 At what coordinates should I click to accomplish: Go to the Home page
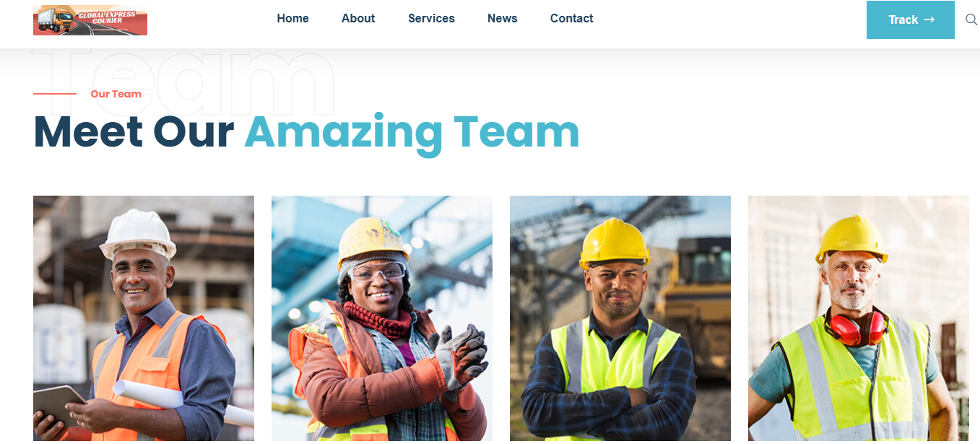pyautogui.click(x=292, y=19)
